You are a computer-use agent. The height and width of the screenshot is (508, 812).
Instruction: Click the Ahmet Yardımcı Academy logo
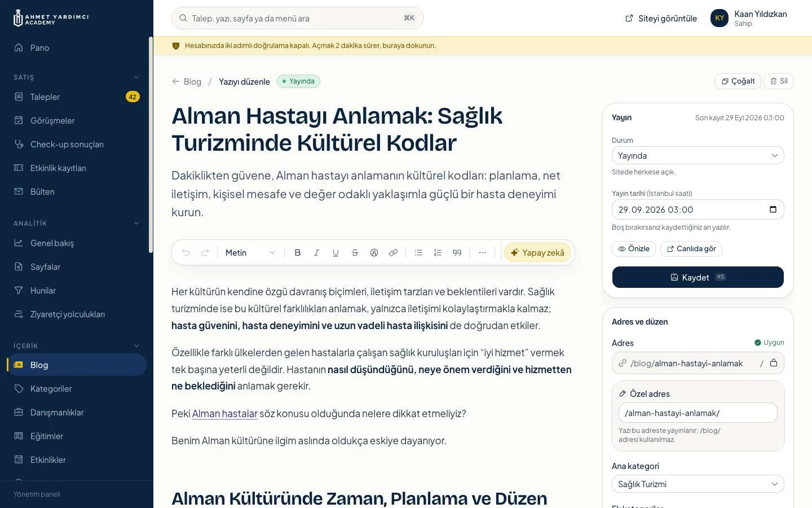point(51,18)
